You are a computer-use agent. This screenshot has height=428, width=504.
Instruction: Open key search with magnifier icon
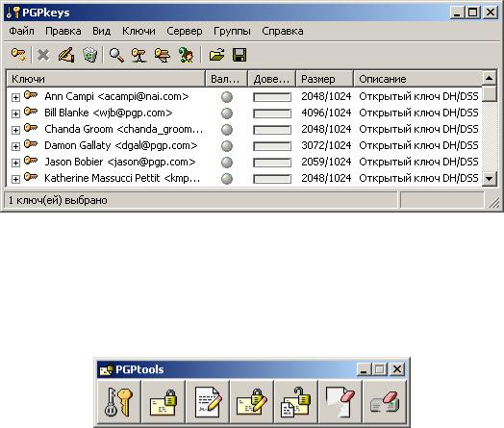pos(116,55)
